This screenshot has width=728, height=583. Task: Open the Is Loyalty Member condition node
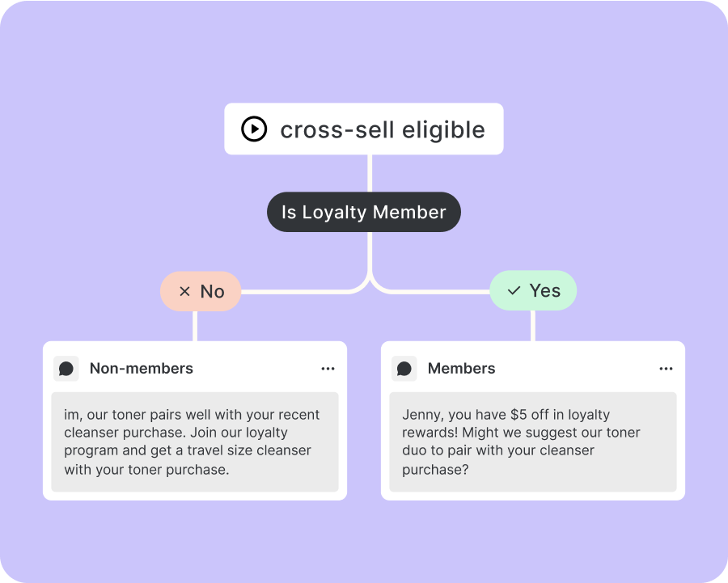tap(364, 213)
